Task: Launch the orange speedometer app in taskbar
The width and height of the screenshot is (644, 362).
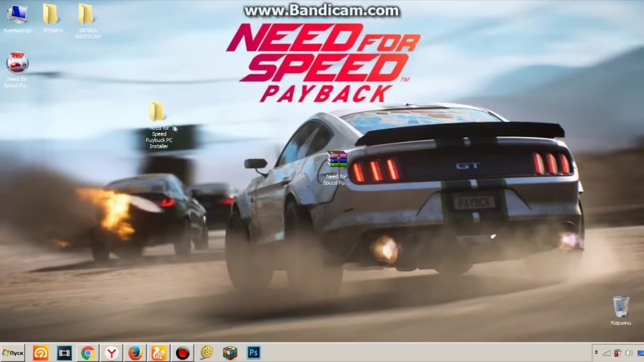Action: point(41,353)
